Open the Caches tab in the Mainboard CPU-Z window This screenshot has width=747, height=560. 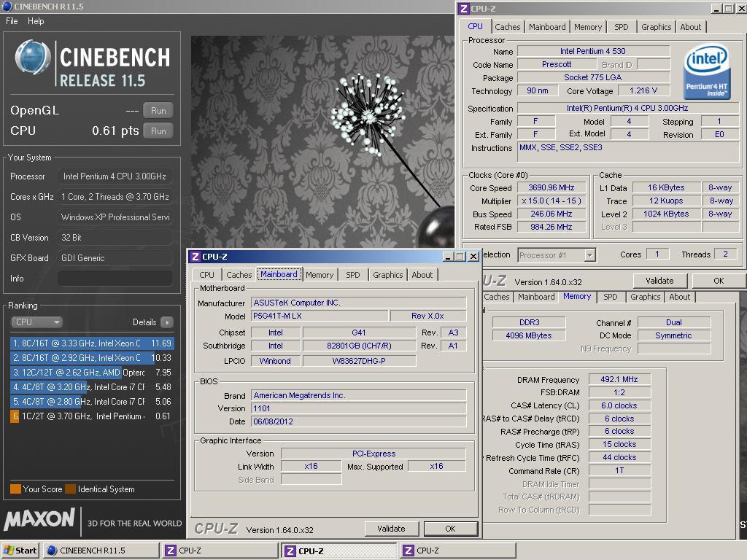coord(239,275)
